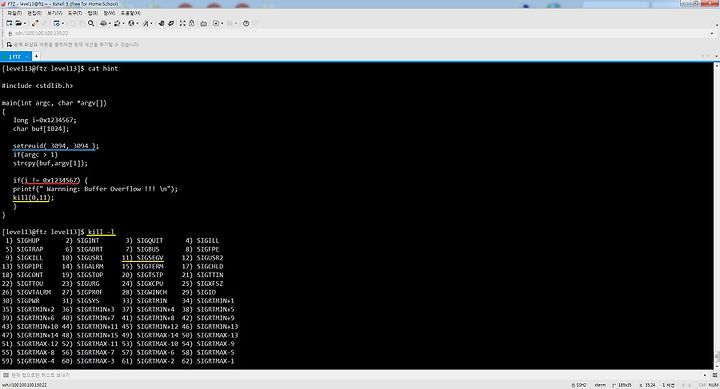Click the SSH2 status bar indicator
This screenshot has width=720, height=389.
[x=579, y=385]
